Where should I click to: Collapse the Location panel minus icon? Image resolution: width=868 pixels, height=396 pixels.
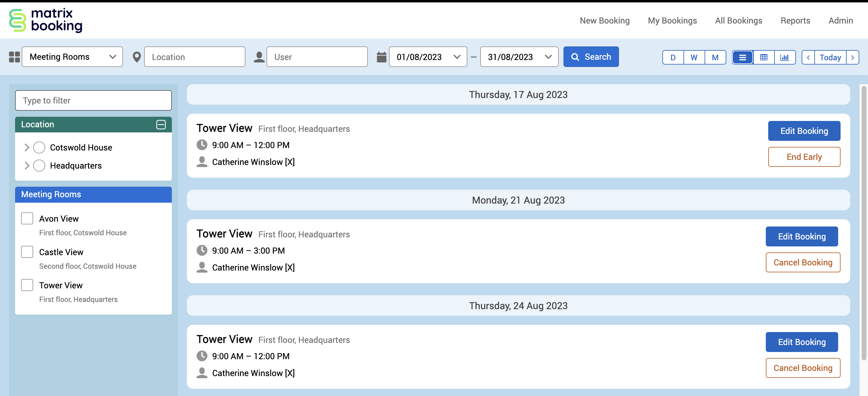(x=161, y=124)
